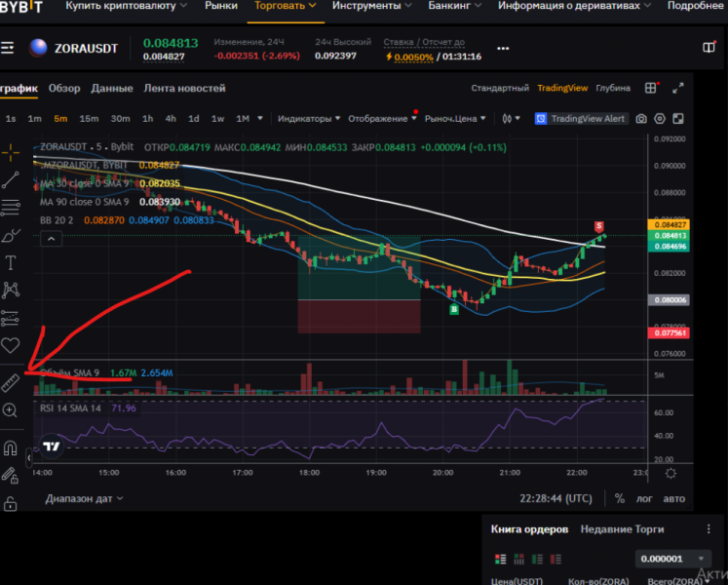Viewport: 728px width, 585px height.
Task: Open the candle chart type selector
Action: tap(511, 119)
